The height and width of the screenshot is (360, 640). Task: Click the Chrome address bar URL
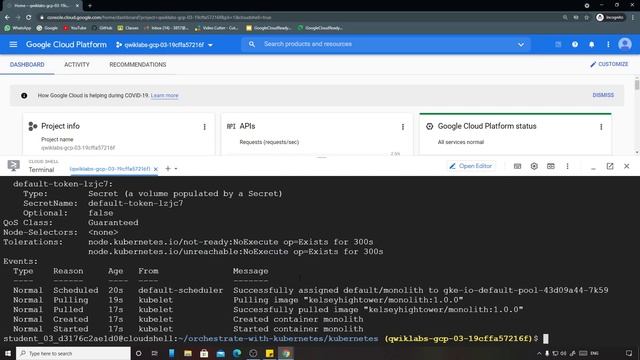159,18
